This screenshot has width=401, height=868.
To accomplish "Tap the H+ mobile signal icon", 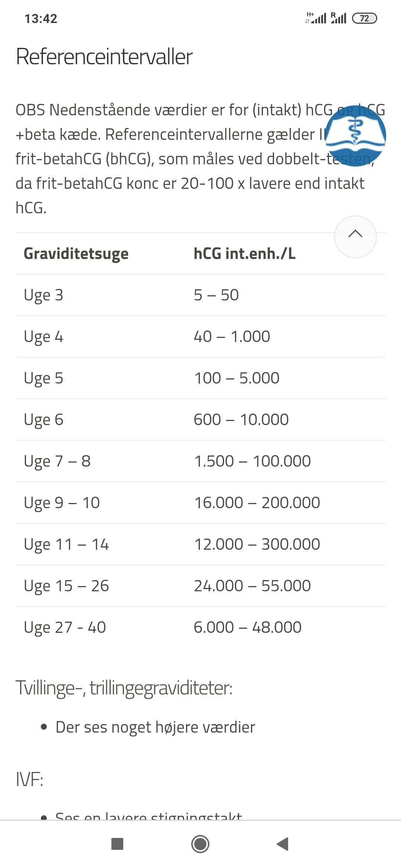I will click(315, 18).
